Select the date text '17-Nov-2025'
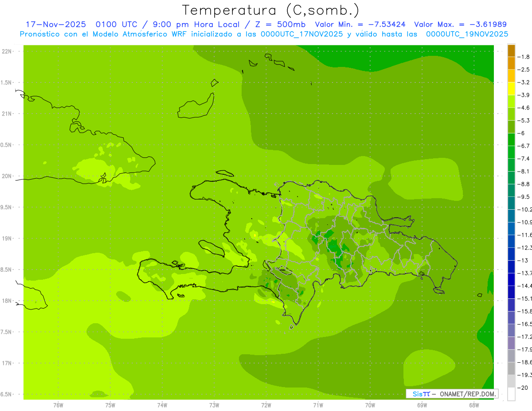This screenshot has height=411, width=532. point(55,24)
